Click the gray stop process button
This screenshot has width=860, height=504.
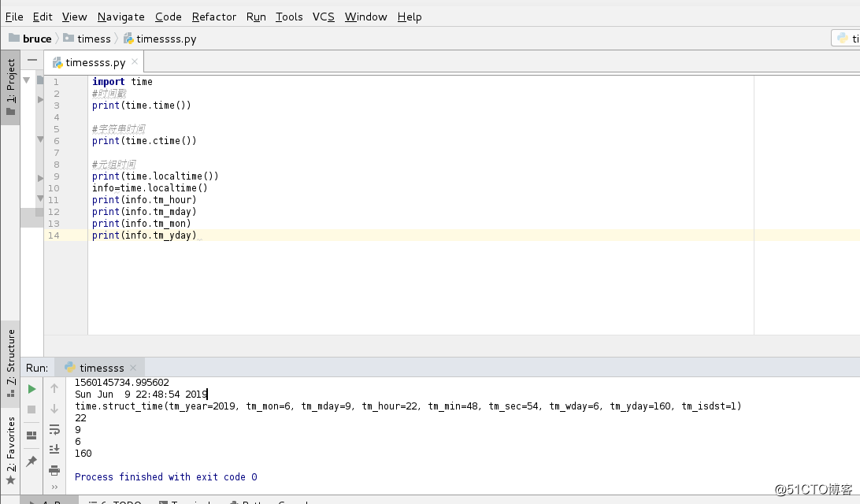32,409
